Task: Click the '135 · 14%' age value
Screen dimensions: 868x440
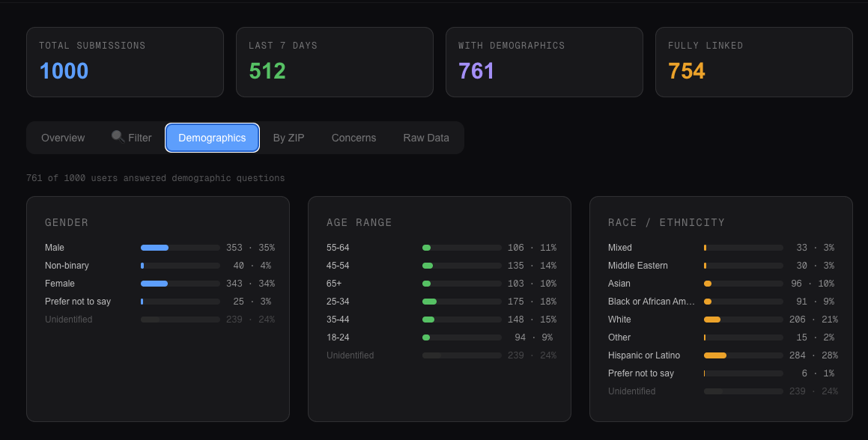Action: click(x=532, y=266)
